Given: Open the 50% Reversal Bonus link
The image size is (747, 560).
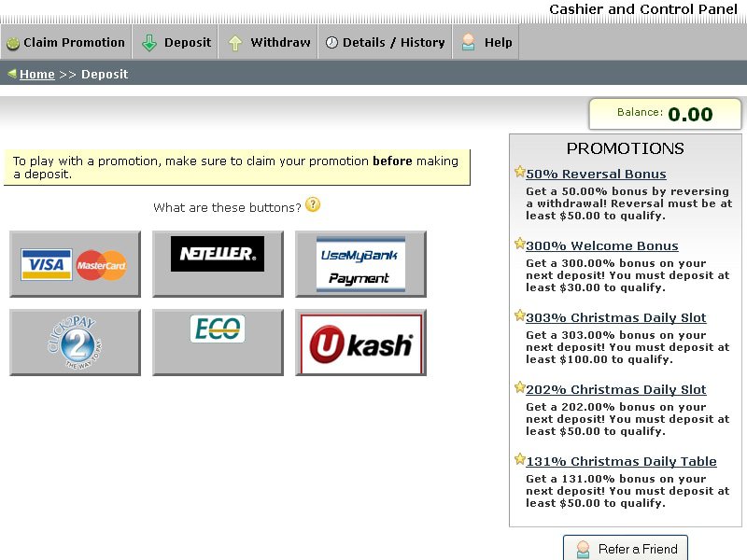Looking at the screenshot, I should click(596, 174).
